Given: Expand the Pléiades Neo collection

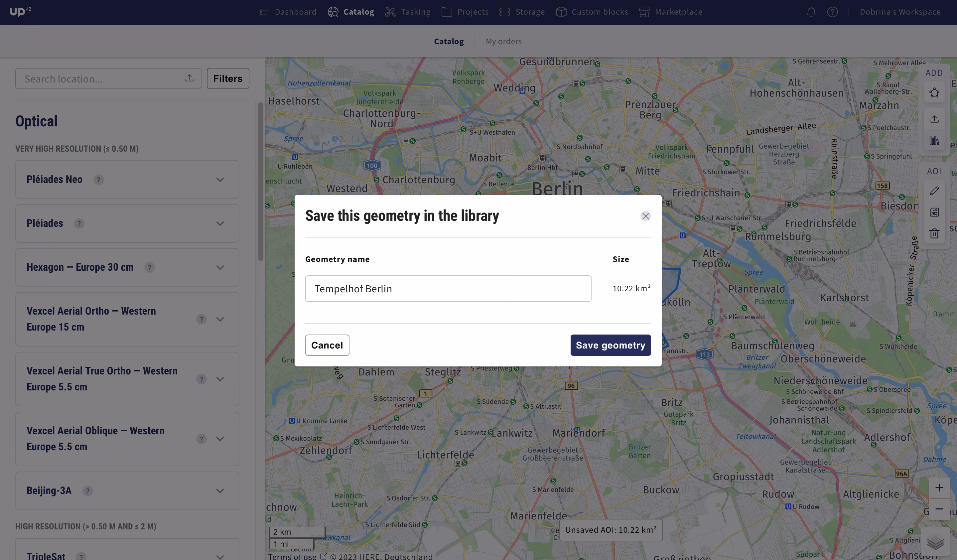Looking at the screenshot, I should [x=220, y=180].
